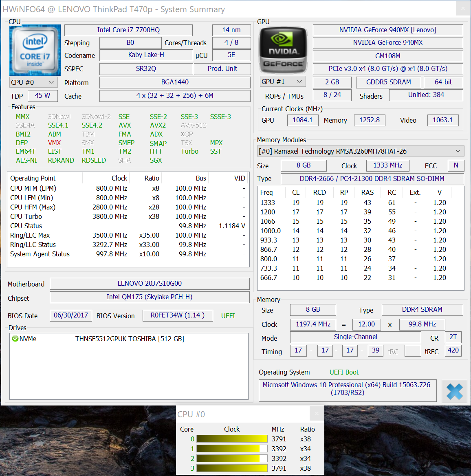Click the CPU MFM (LPM) row
The width and height of the screenshot is (471, 476).
(x=128, y=189)
